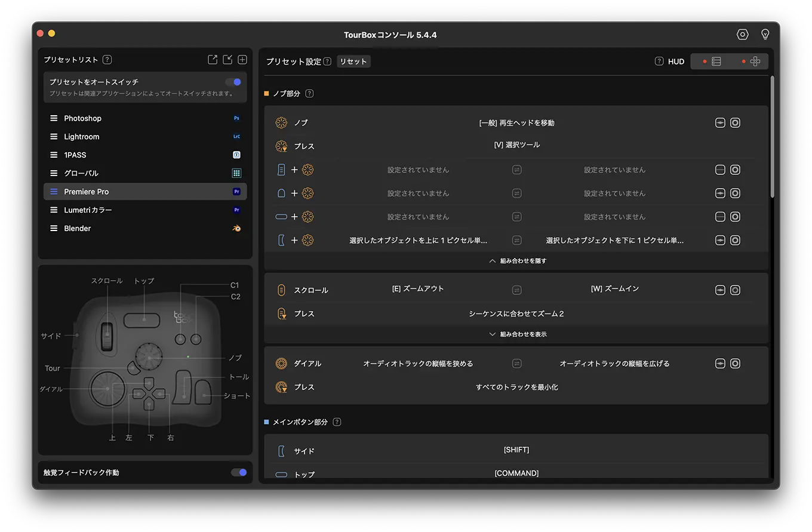The image size is (812, 532).
Task: Select the グローバル preset
Action: [145, 173]
